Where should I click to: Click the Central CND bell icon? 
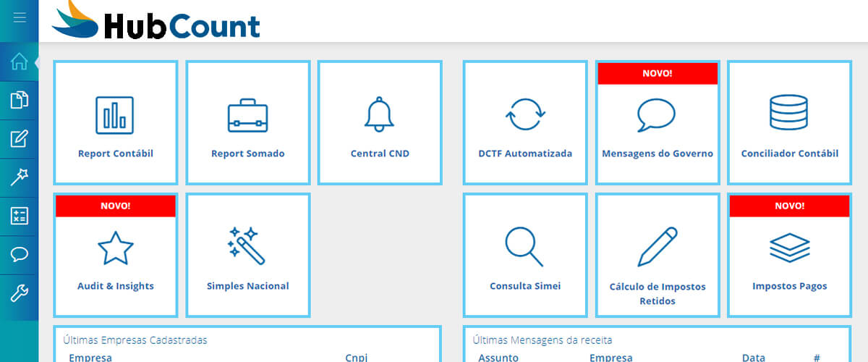coord(380,114)
